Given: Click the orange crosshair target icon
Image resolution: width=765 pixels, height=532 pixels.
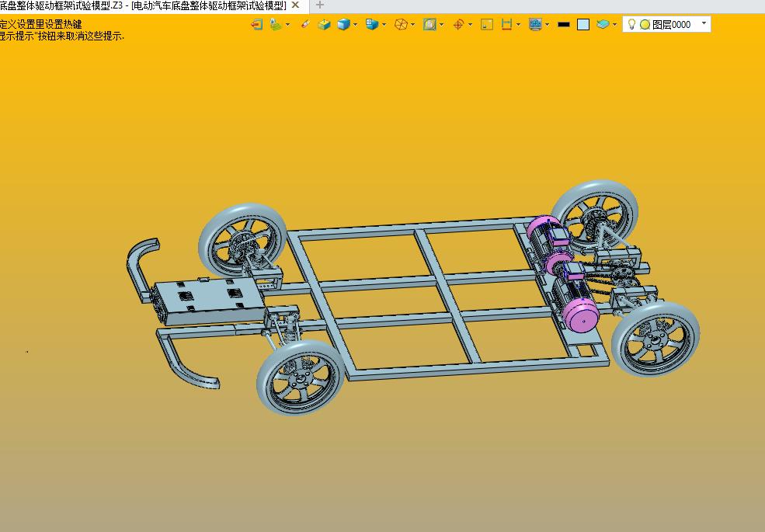Looking at the screenshot, I should click(458, 24).
